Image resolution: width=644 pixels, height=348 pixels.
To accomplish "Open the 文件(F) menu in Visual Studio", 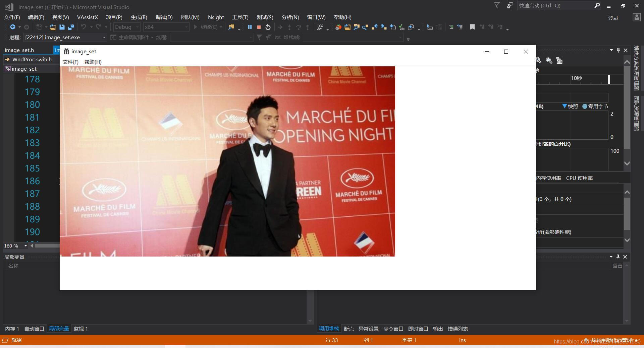I will coord(12,17).
